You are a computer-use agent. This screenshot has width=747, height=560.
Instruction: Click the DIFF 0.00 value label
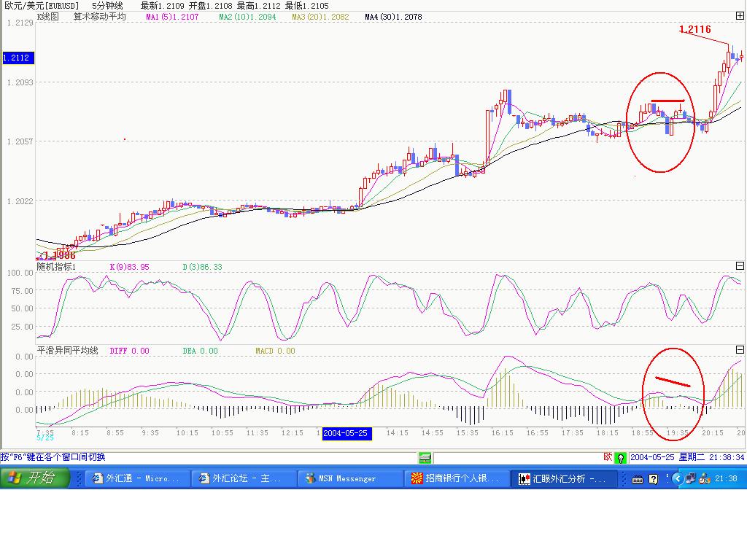130,351
